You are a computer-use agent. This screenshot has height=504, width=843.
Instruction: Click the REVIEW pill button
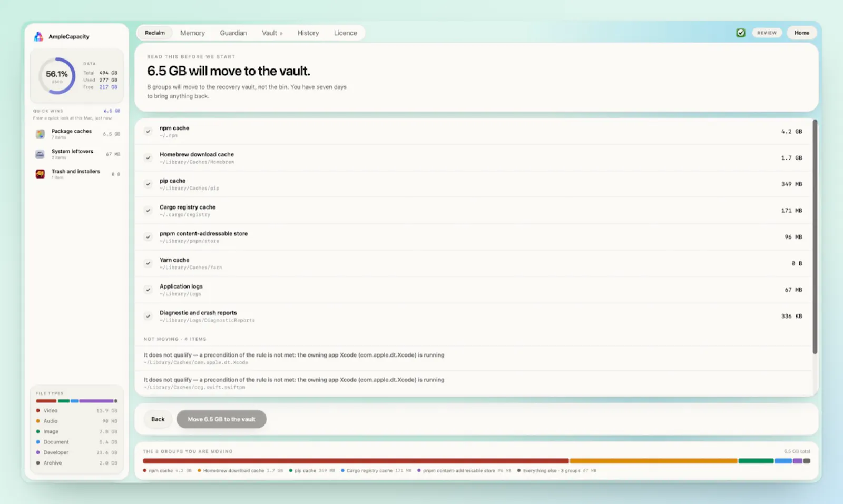(x=767, y=33)
